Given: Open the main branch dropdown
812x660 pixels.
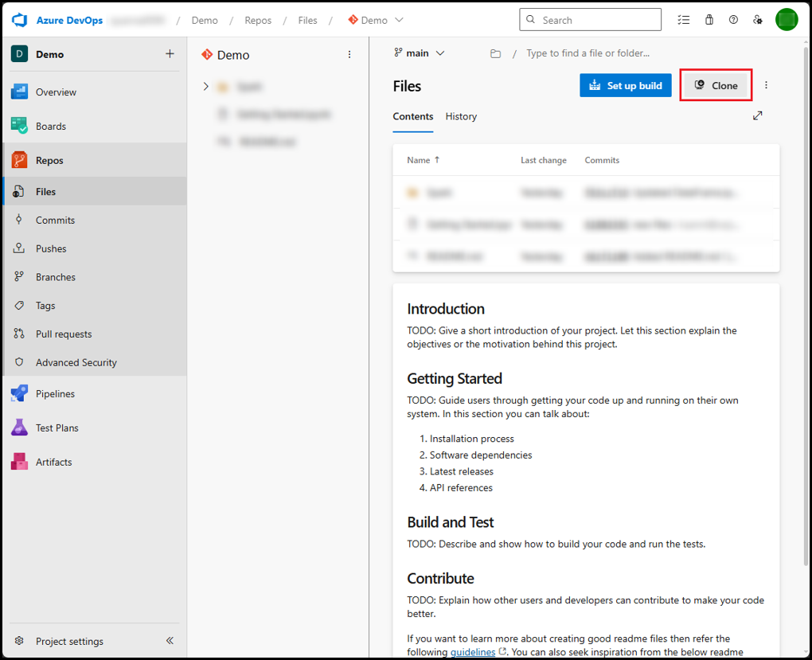Looking at the screenshot, I should point(420,53).
